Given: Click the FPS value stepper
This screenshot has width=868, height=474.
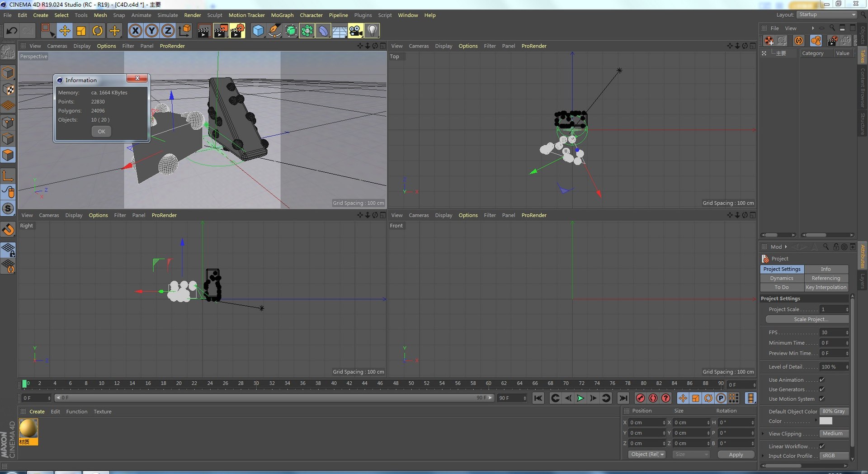Looking at the screenshot, I should 847,332.
